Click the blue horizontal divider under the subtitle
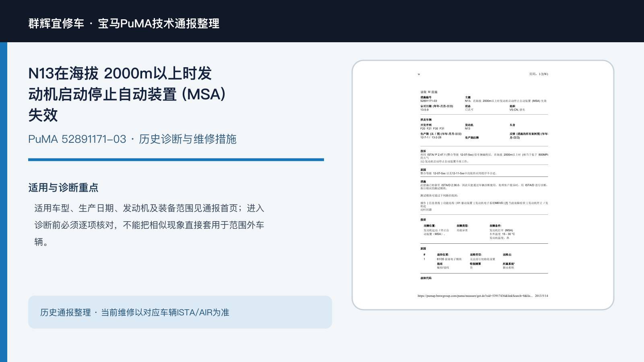The width and height of the screenshot is (644, 362). 176,160
